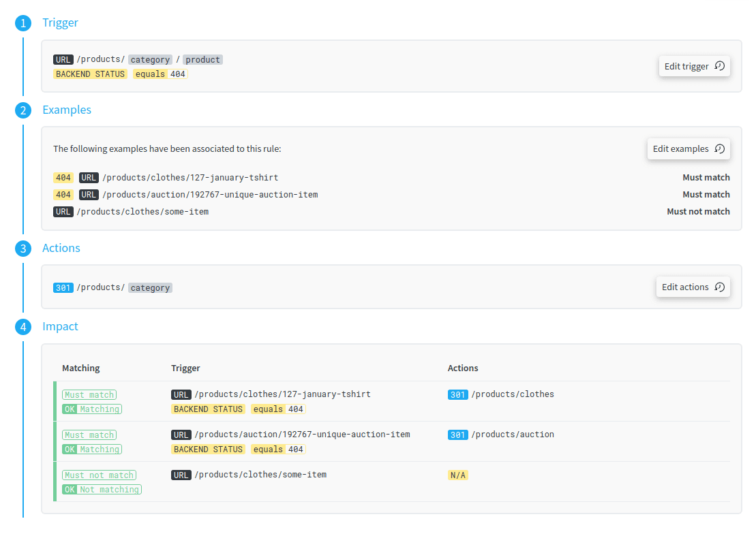Screen dimensions: 756x536
Task: Click the Edit trigger button
Action: (694, 66)
